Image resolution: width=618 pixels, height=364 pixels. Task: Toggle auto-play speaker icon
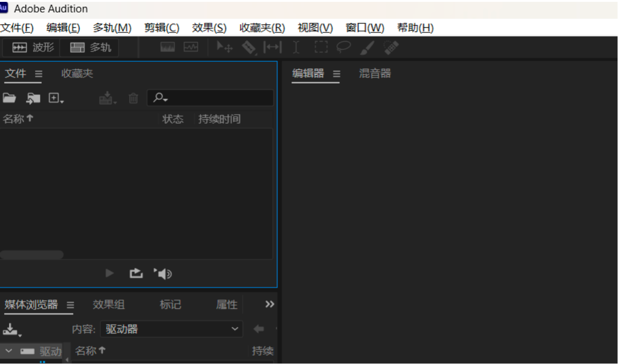coord(162,274)
